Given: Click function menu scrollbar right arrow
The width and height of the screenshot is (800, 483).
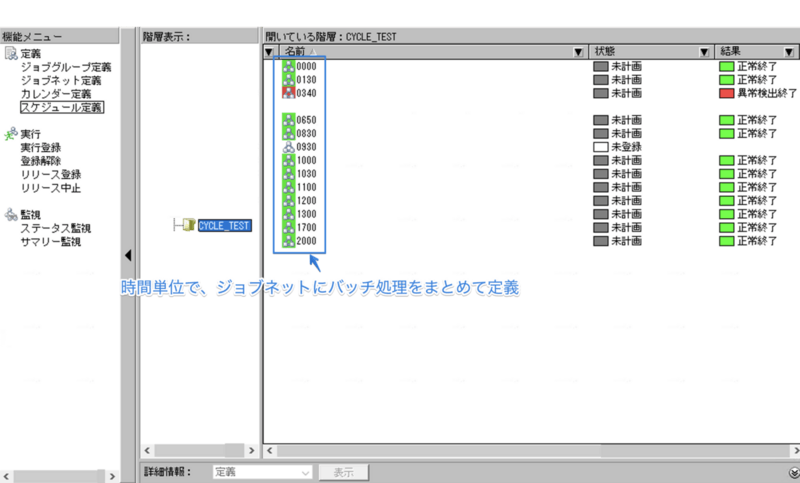Looking at the screenshot, I should pos(113,476).
